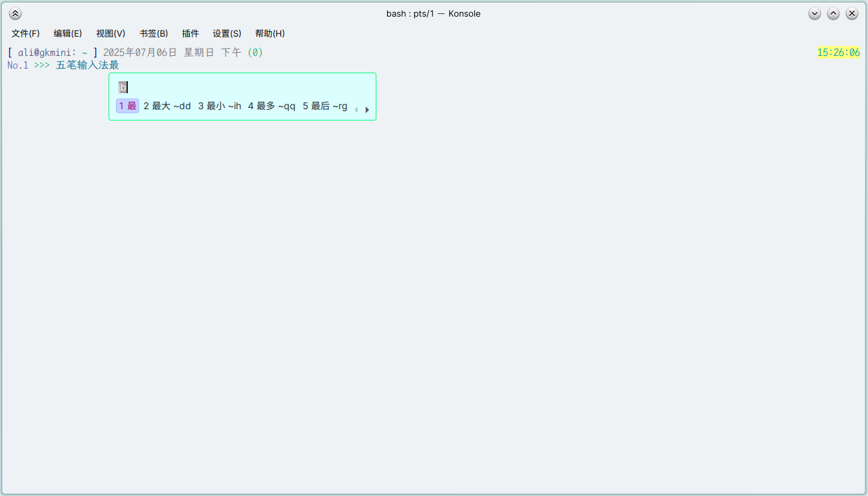Open the 帮助(H) menu

click(270, 33)
